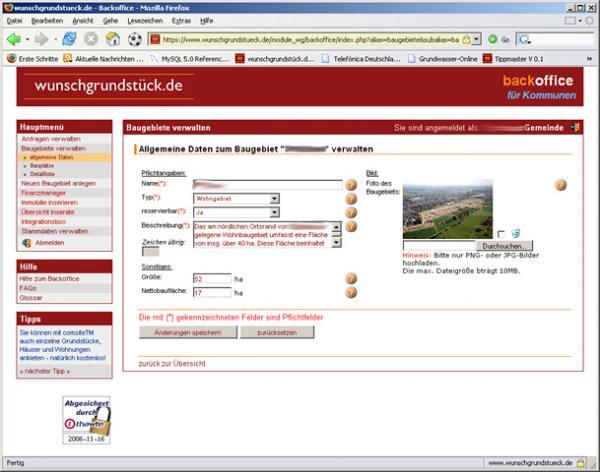Click the Abmelden icon in Hauptmenü
The height and width of the screenshot is (472, 600).
point(26,243)
